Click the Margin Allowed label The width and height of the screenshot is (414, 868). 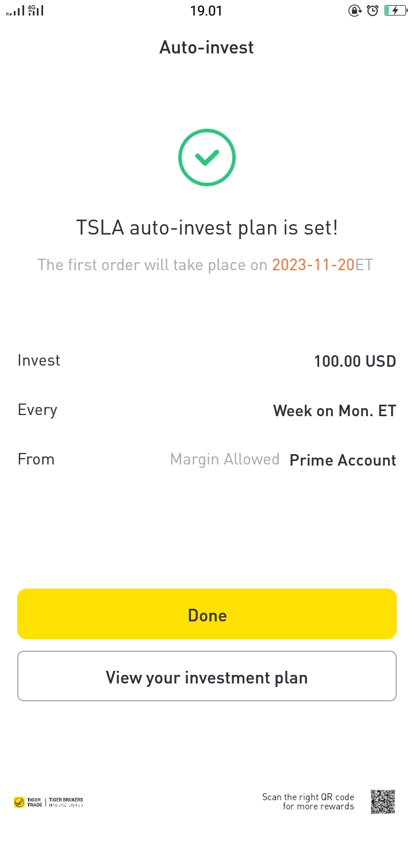225,459
